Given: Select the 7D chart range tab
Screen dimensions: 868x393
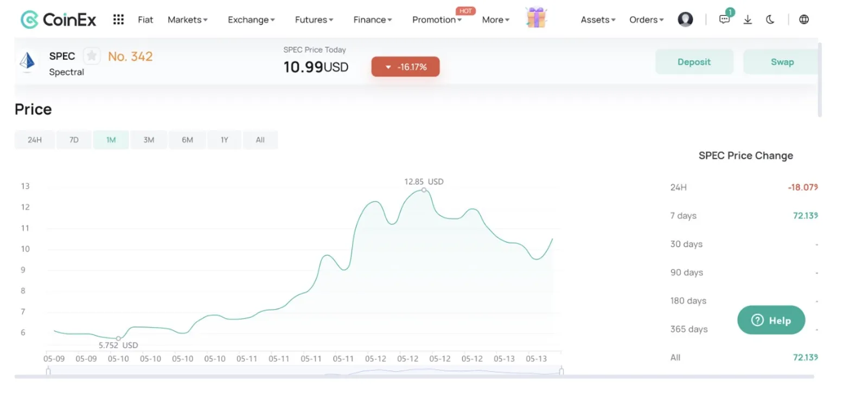Looking at the screenshot, I should coord(74,140).
